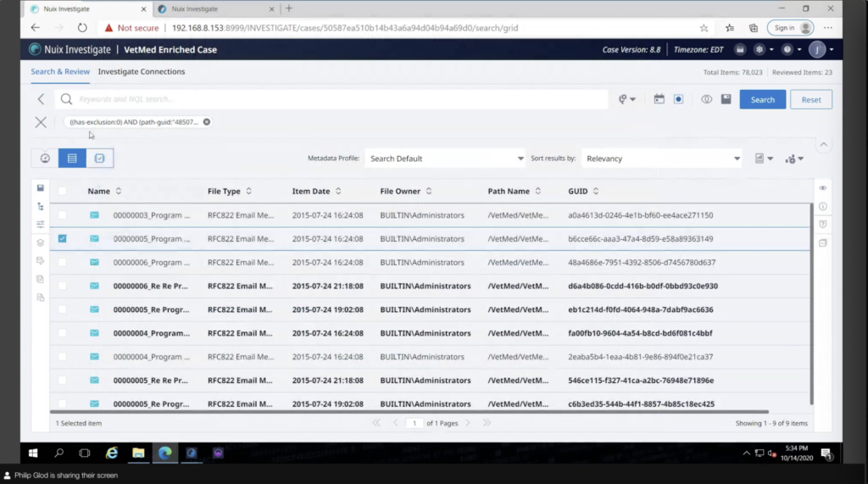
Task: Uncheck the selected 00000005_Program row checkbox
Action: [62, 239]
